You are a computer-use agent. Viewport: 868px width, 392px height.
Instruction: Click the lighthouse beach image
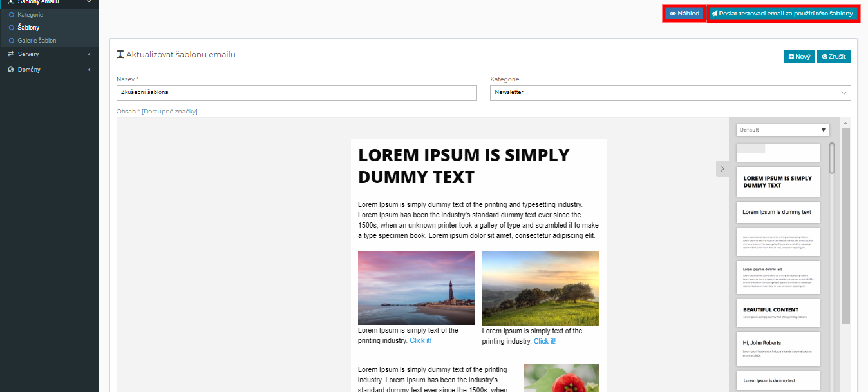(417, 288)
